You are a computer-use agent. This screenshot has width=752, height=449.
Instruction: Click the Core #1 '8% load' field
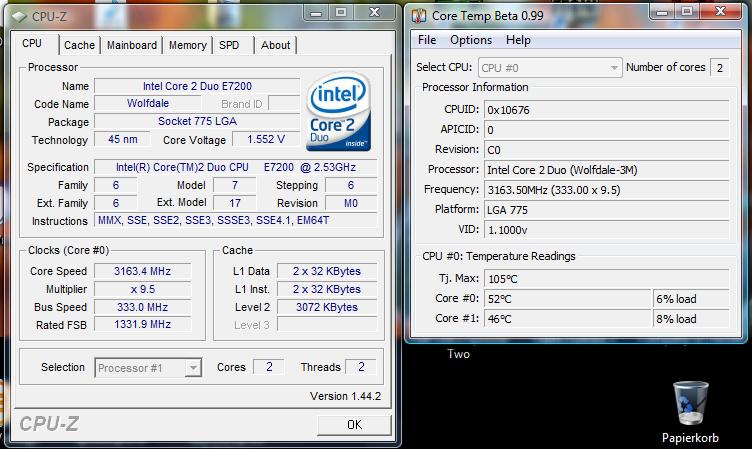click(691, 319)
